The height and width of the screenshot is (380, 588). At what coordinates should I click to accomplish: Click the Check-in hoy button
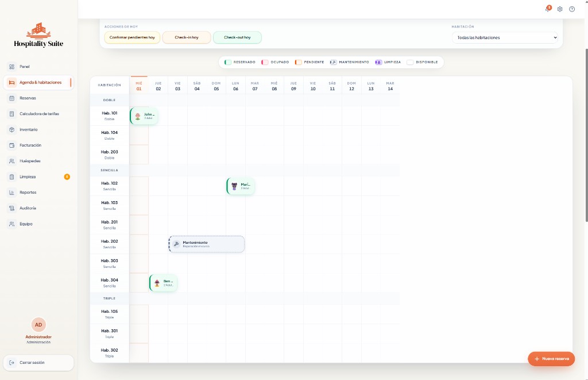tap(187, 37)
